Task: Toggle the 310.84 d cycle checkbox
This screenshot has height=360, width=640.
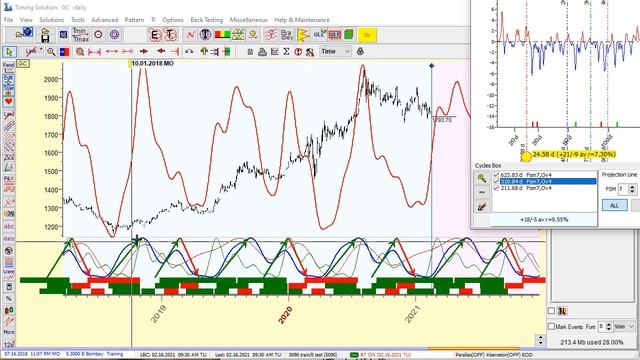Action: tap(496, 181)
